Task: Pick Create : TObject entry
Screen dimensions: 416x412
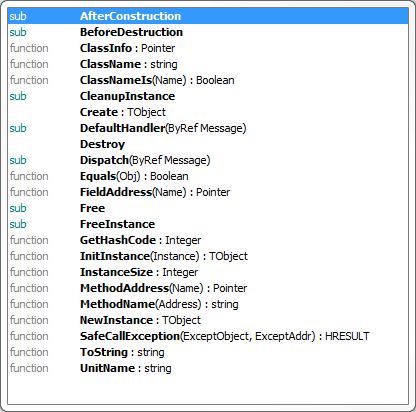Action: click(x=208, y=112)
